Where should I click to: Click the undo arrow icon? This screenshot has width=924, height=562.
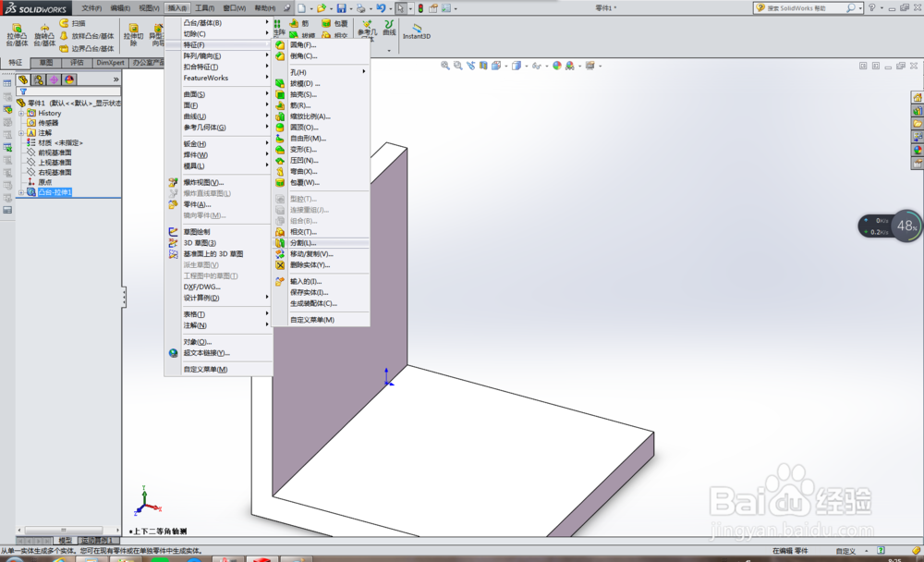381,8
